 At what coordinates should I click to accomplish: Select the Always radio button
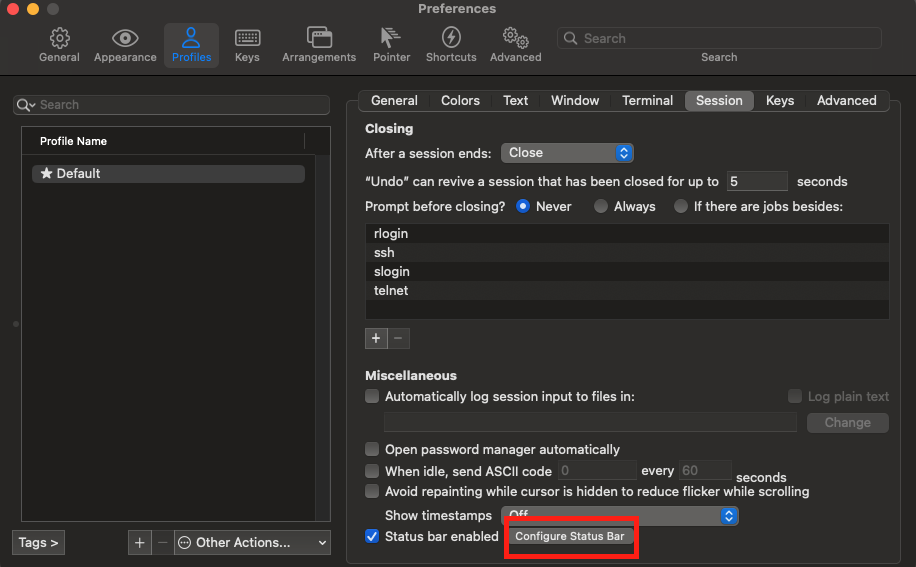(601, 206)
